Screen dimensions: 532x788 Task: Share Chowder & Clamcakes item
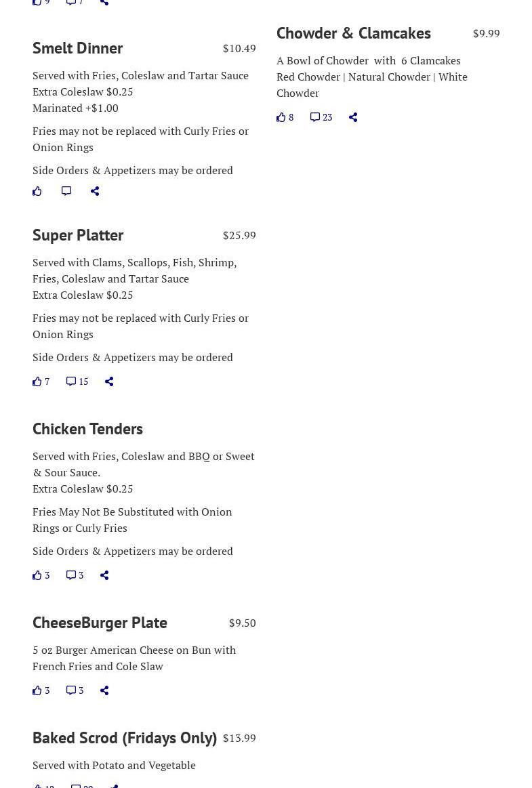[353, 117]
